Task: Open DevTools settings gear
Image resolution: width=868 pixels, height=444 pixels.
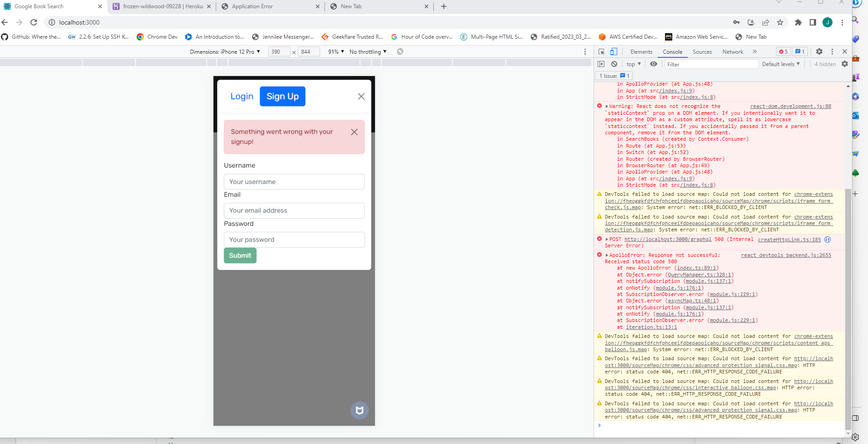Action: 819,51
